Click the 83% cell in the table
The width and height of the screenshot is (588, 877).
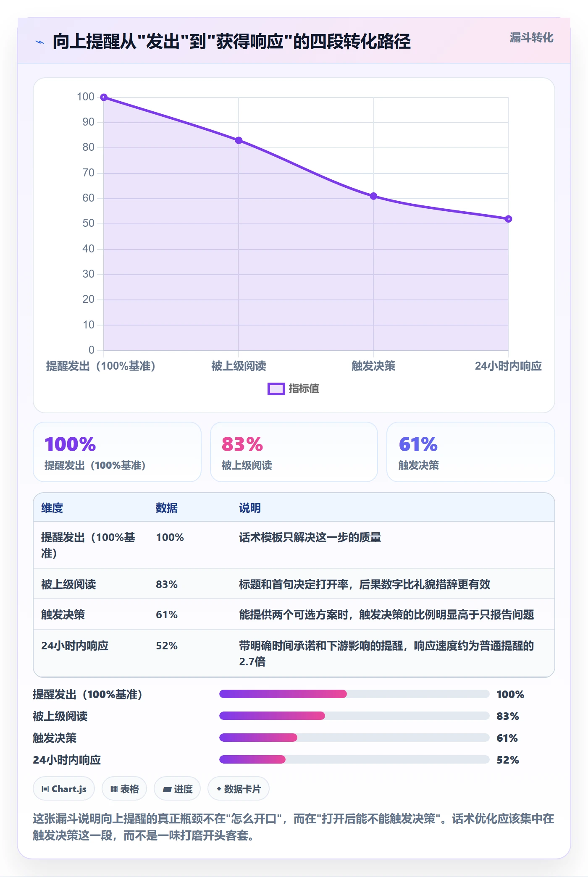click(x=167, y=584)
